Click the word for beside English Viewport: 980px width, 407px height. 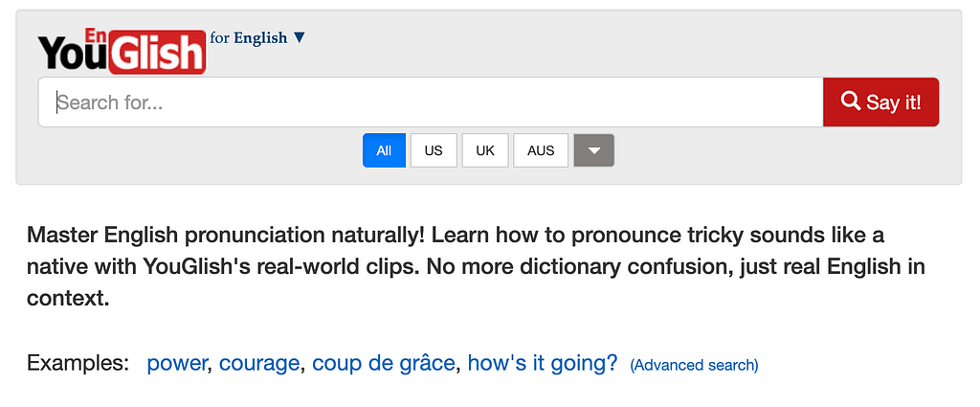[219, 38]
